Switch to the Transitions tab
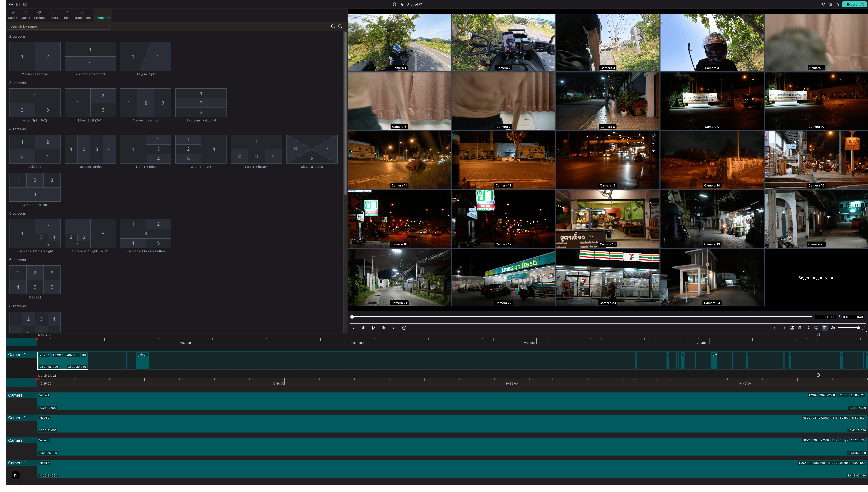This screenshot has width=868, height=492. coord(82,15)
